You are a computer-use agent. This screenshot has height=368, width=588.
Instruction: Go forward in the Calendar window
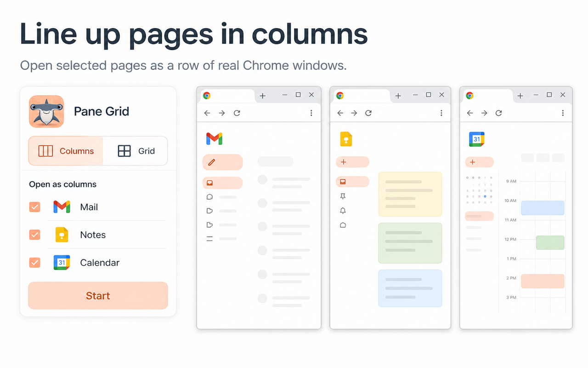point(484,113)
